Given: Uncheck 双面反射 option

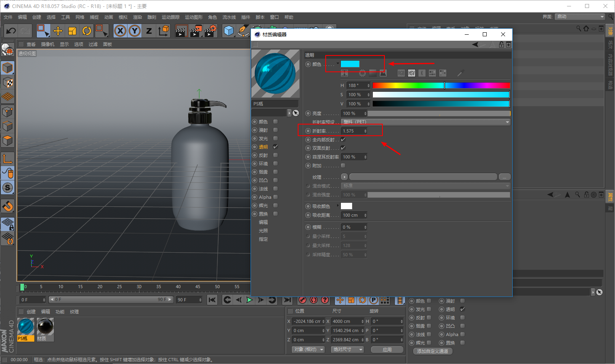Looking at the screenshot, I should [343, 148].
